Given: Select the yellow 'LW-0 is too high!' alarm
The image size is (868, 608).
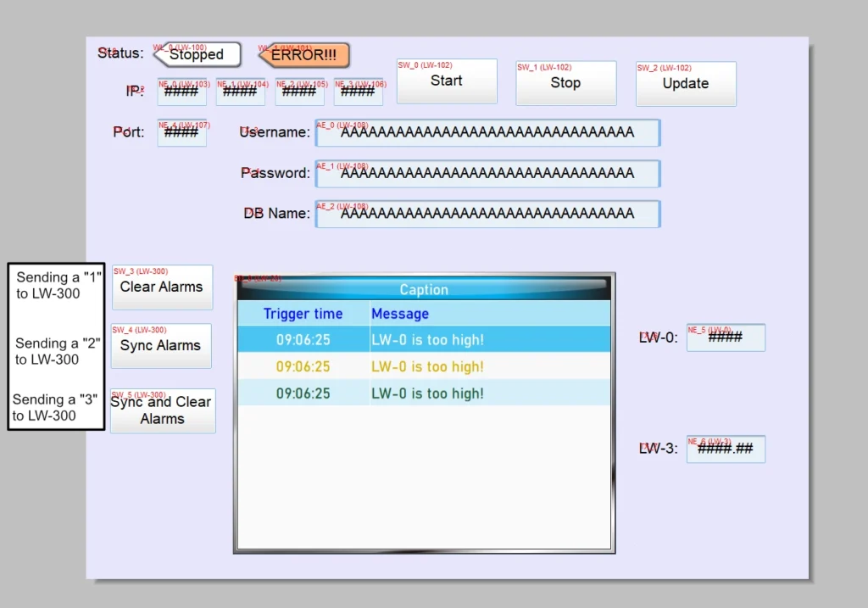Looking at the screenshot, I should [424, 366].
